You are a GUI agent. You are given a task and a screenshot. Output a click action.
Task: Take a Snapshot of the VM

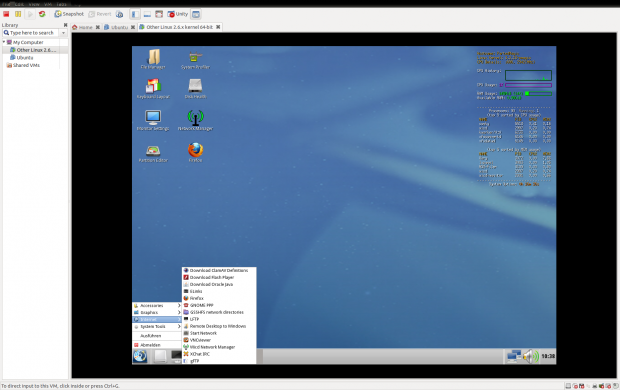pyautogui.click(x=69, y=14)
